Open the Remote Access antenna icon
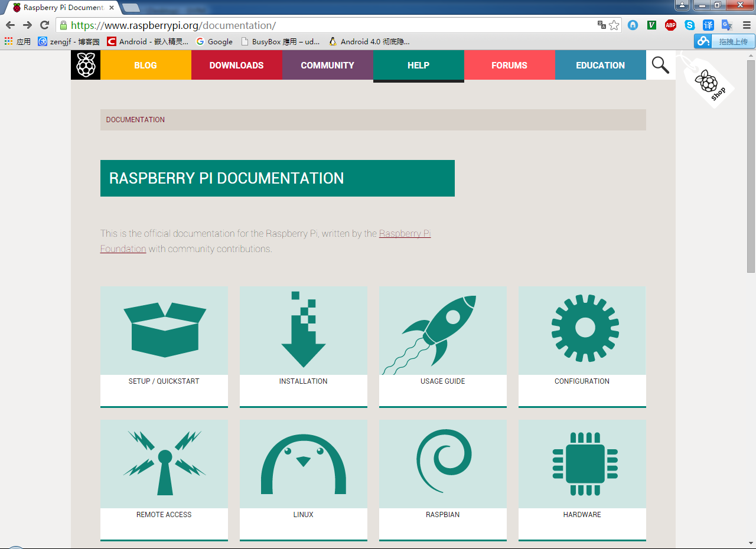Viewport: 756px width, 549px height. [164, 464]
